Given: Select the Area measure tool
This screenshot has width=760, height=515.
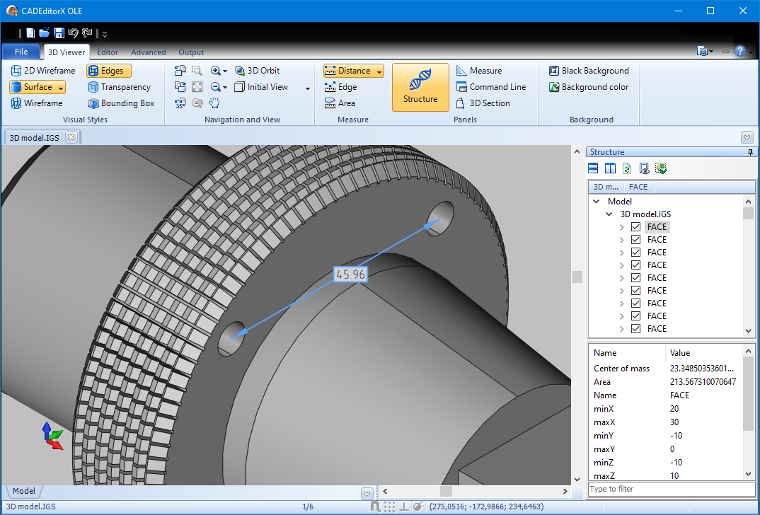Looking at the screenshot, I should (x=340, y=103).
